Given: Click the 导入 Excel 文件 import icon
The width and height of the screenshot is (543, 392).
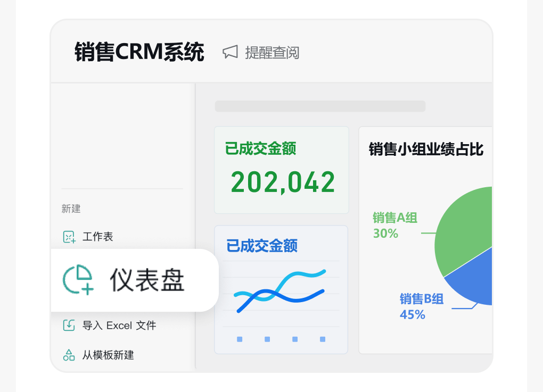Looking at the screenshot, I should click(69, 325).
